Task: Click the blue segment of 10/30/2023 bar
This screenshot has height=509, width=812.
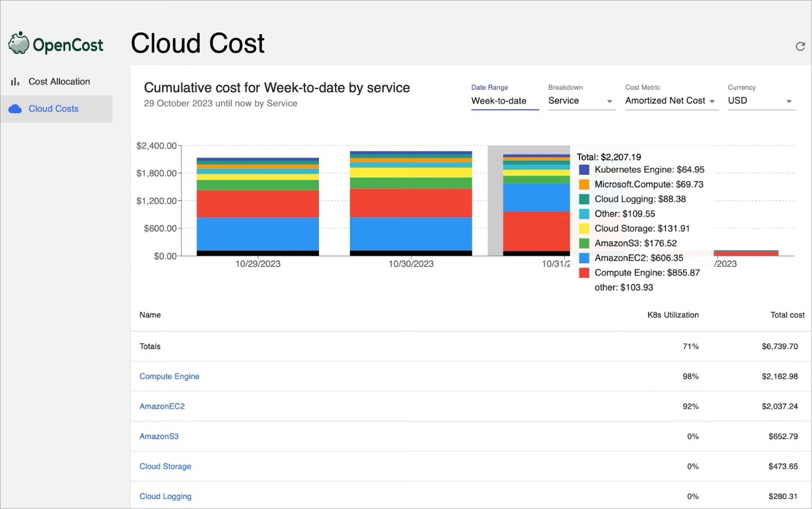Action: pos(410,234)
